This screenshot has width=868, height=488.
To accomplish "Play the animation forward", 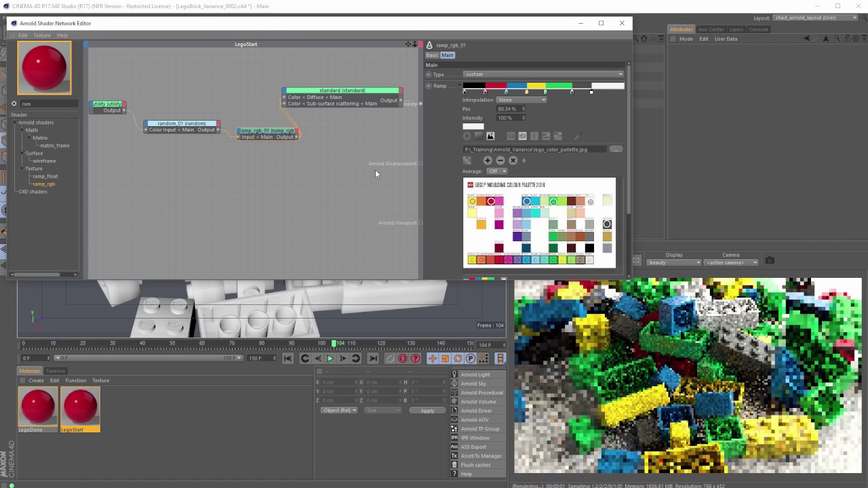I will [x=330, y=359].
